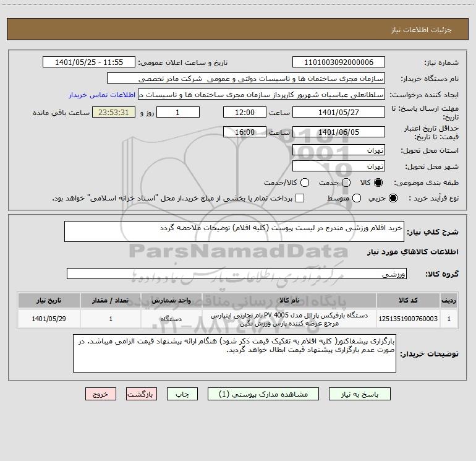Click the تاریخ نیاز column header
The image size is (476, 461).
(49, 300)
